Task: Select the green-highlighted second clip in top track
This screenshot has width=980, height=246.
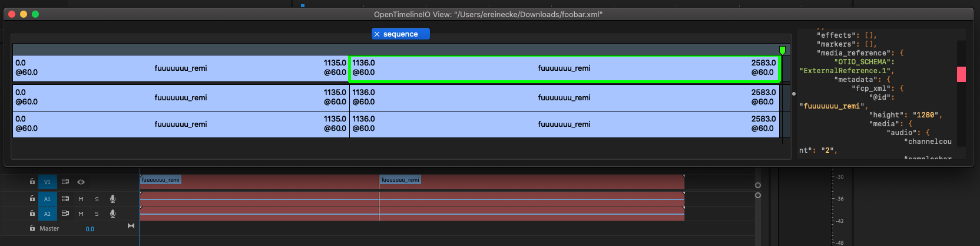Action: click(x=564, y=68)
